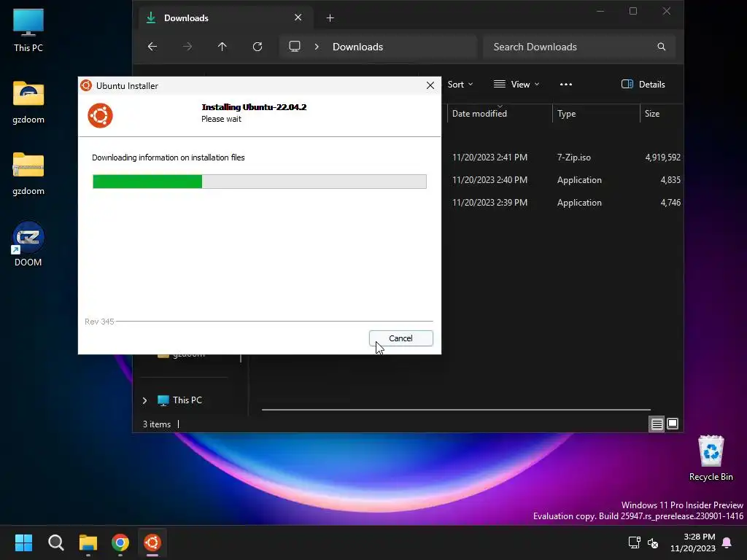
Task: Expand the address bar chevron before Downloads
Action: click(317, 47)
